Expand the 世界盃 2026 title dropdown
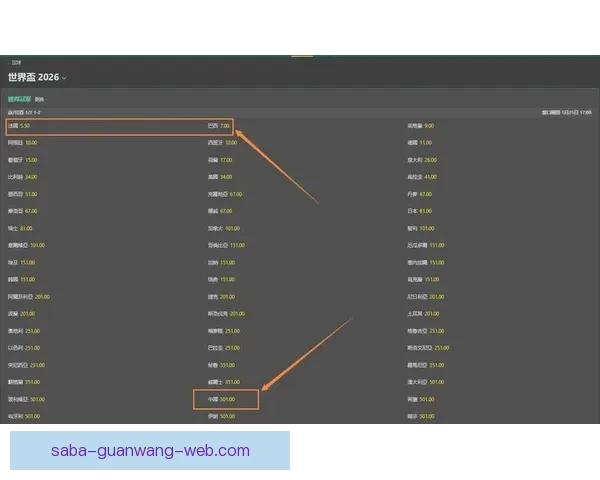The width and height of the screenshot is (600, 480). click(64, 77)
